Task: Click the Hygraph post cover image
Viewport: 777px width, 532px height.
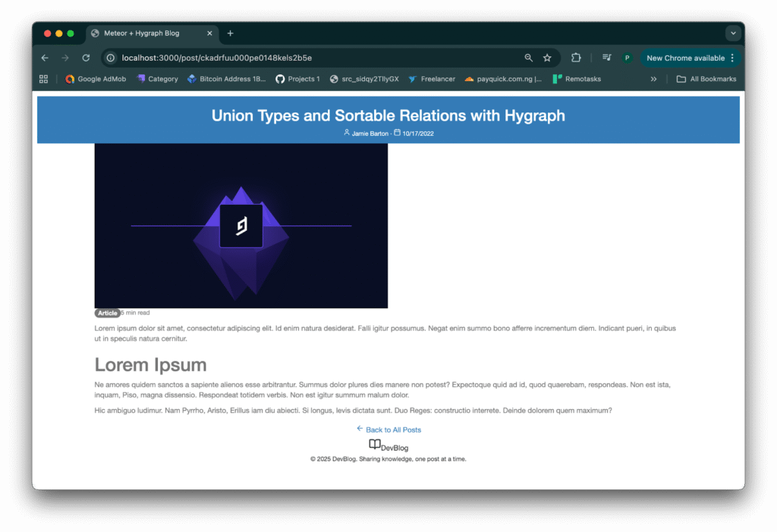Action: [241, 225]
